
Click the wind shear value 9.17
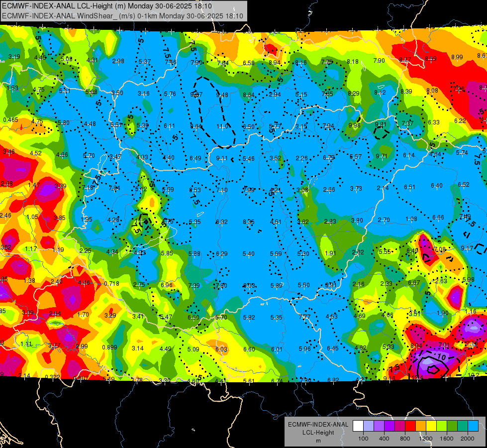(x=467, y=248)
